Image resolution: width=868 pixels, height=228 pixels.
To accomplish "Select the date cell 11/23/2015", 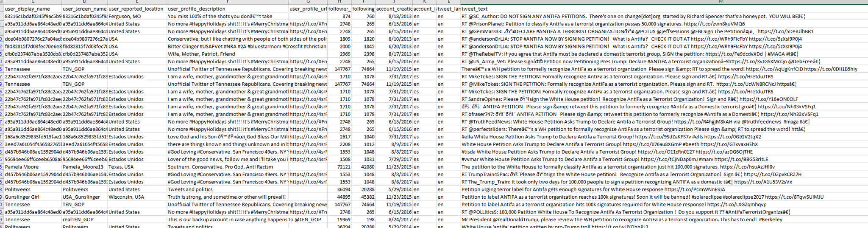I will click(394, 197).
